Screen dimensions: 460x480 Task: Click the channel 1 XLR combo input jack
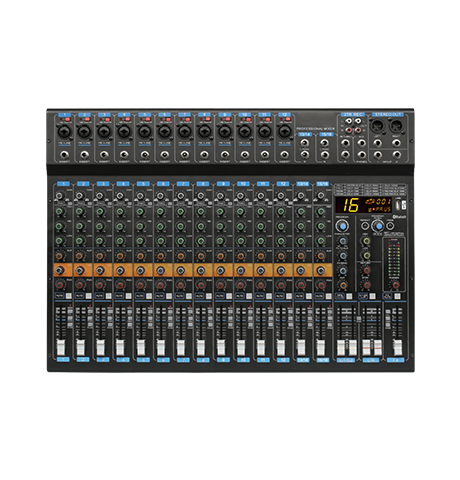pyautogui.click(x=64, y=131)
